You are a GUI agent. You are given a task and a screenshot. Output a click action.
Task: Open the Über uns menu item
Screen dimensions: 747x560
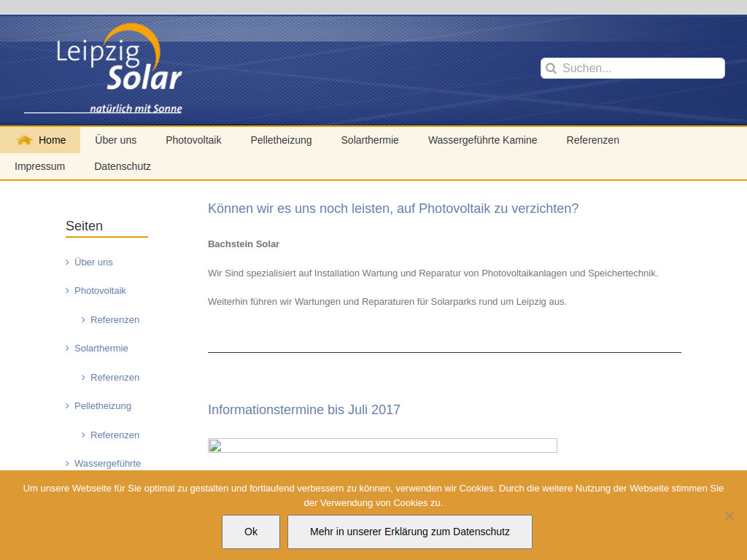[x=115, y=140]
